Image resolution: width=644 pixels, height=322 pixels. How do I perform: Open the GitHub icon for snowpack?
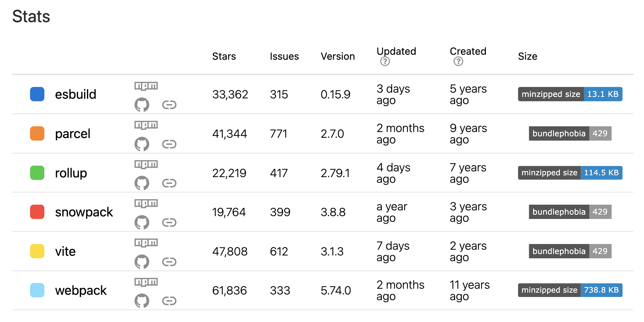click(x=142, y=223)
